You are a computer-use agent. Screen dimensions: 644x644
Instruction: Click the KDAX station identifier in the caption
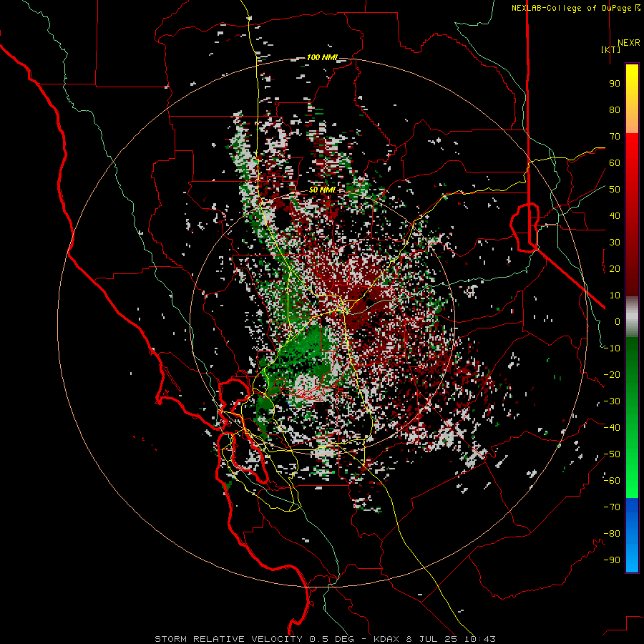pos(386,639)
